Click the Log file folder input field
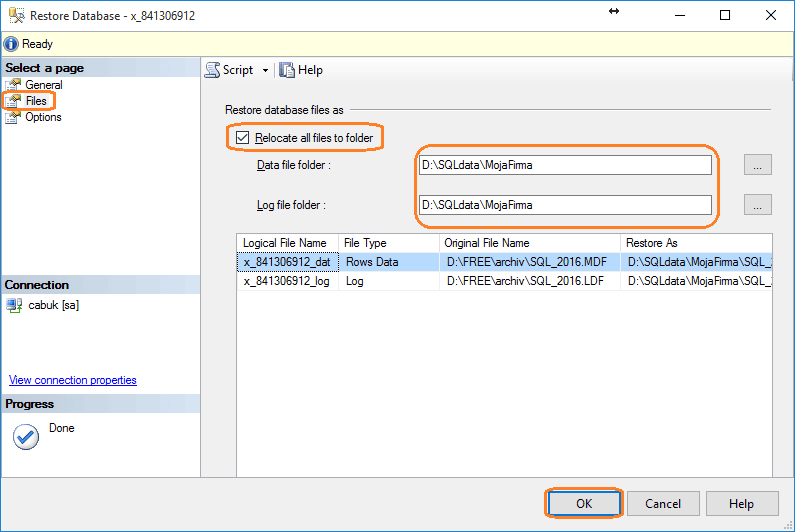The height and width of the screenshot is (532, 795). 565,205
